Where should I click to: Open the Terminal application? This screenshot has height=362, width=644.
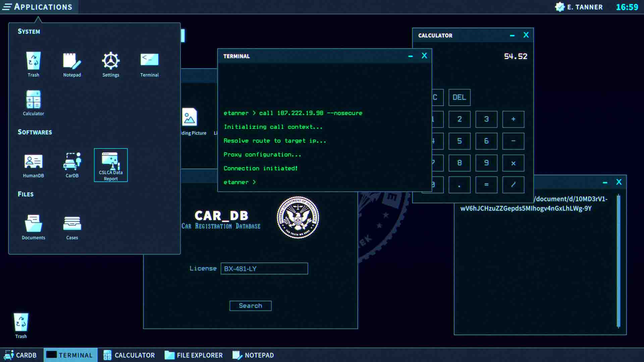149,63
